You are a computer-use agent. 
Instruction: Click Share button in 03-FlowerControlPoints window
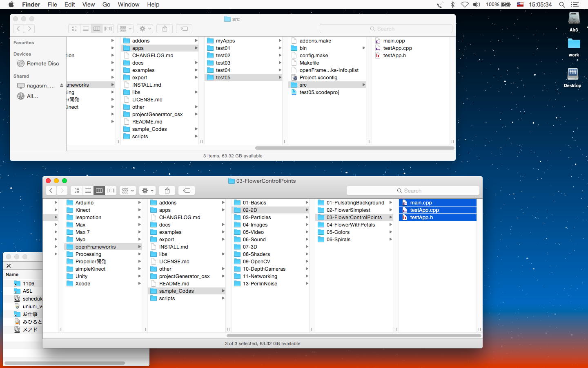click(x=167, y=191)
